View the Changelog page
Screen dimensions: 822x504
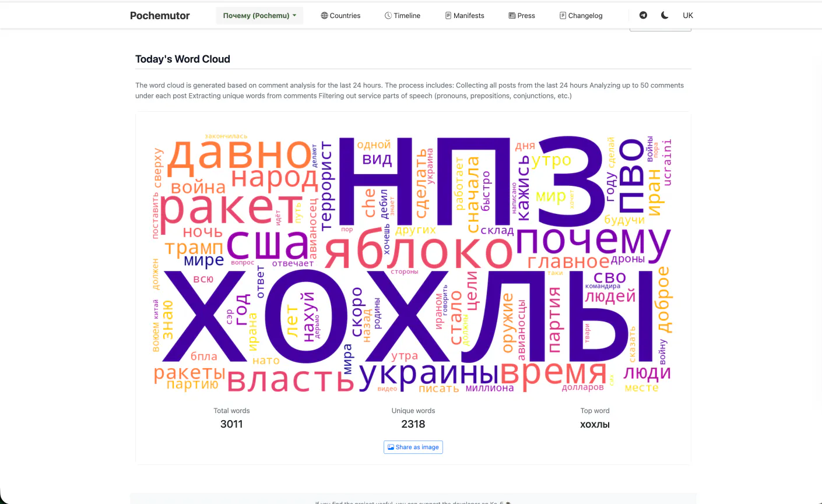coord(581,16)
